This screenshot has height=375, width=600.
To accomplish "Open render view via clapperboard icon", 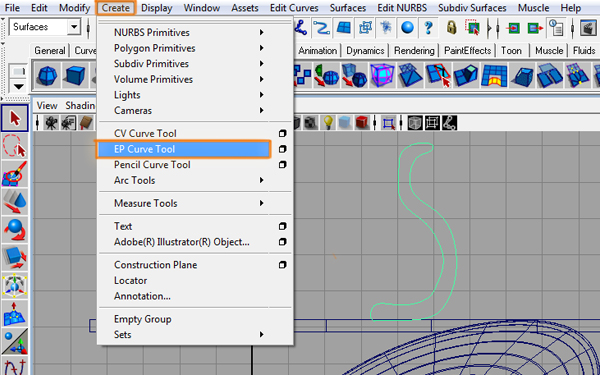I will (x=588, y=28).
